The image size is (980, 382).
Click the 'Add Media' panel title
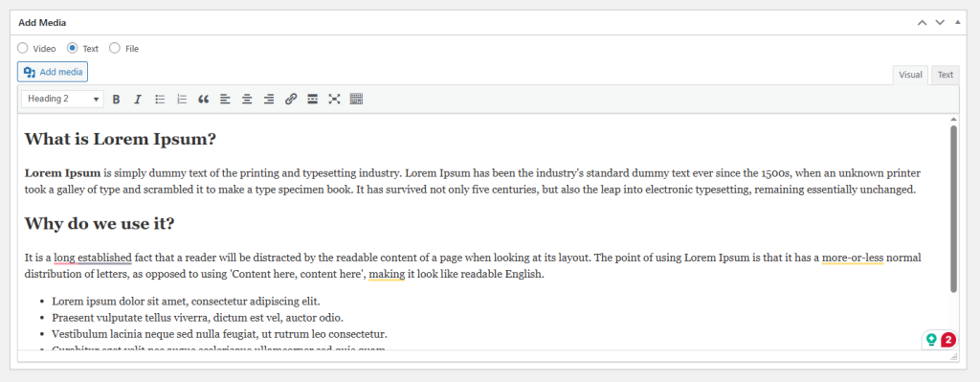42,23
